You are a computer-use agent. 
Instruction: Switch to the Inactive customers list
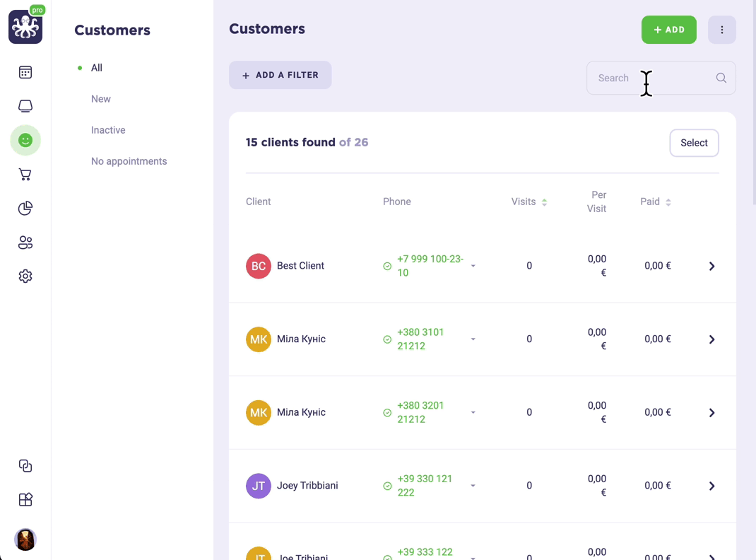click(108, 130)
